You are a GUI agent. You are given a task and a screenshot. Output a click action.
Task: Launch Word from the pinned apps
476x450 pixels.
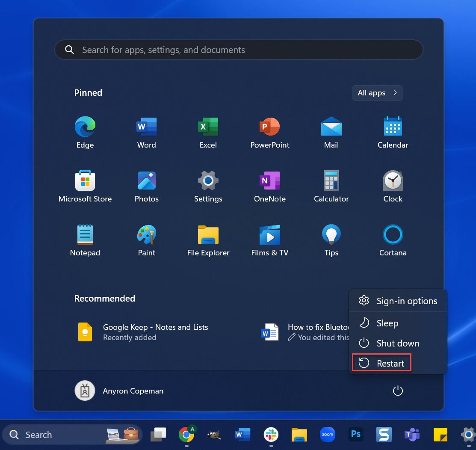click(x=147, y=132)
